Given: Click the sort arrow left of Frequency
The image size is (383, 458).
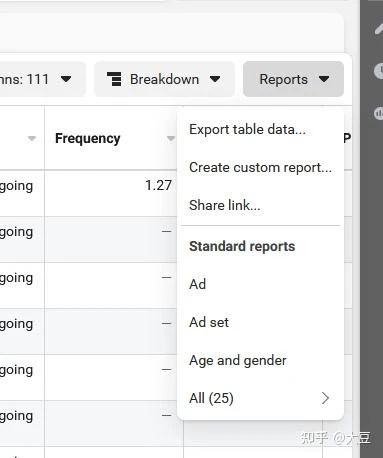Looking at the screenshot, I should pos(32,138).
